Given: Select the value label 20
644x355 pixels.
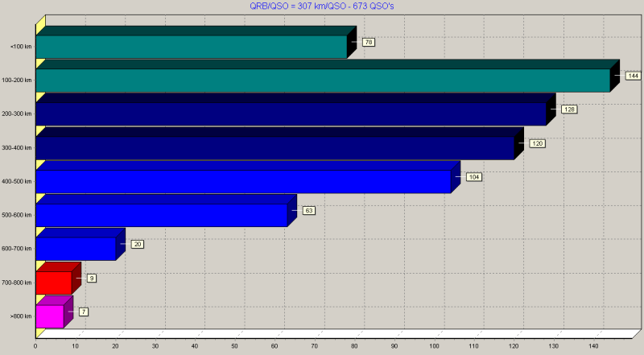Looking at the screenshot, I should pyautogui.click(x=137, y=244).
